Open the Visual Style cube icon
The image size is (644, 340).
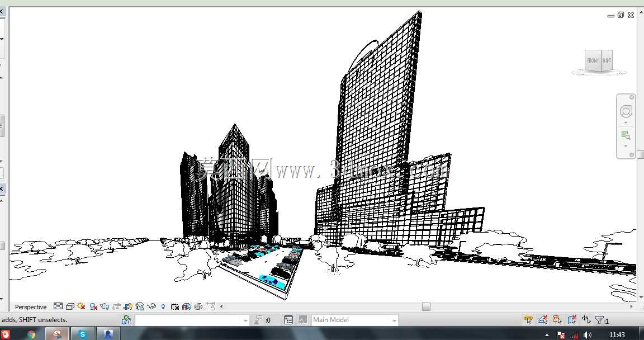tap(70, 306)
